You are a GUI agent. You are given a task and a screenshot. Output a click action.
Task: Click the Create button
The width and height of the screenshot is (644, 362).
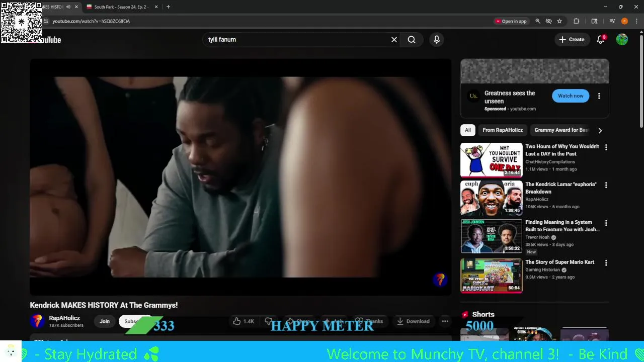click(x=572, y=40)
